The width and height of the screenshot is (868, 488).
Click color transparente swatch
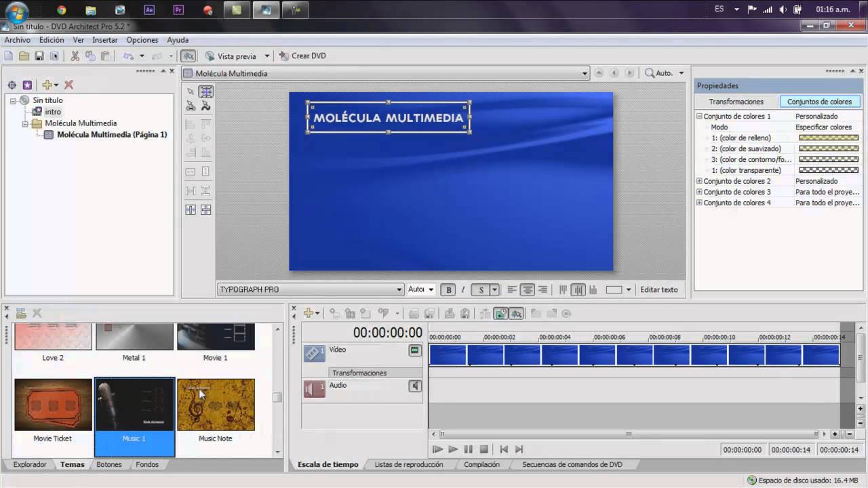pyautogui.click(x=829, y=171)
